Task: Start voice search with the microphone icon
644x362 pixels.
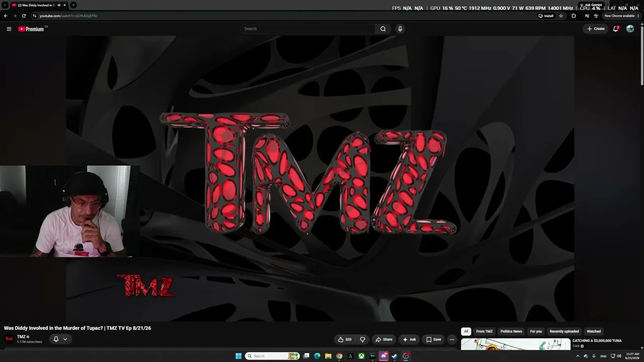Action: [x=400, y=29]
